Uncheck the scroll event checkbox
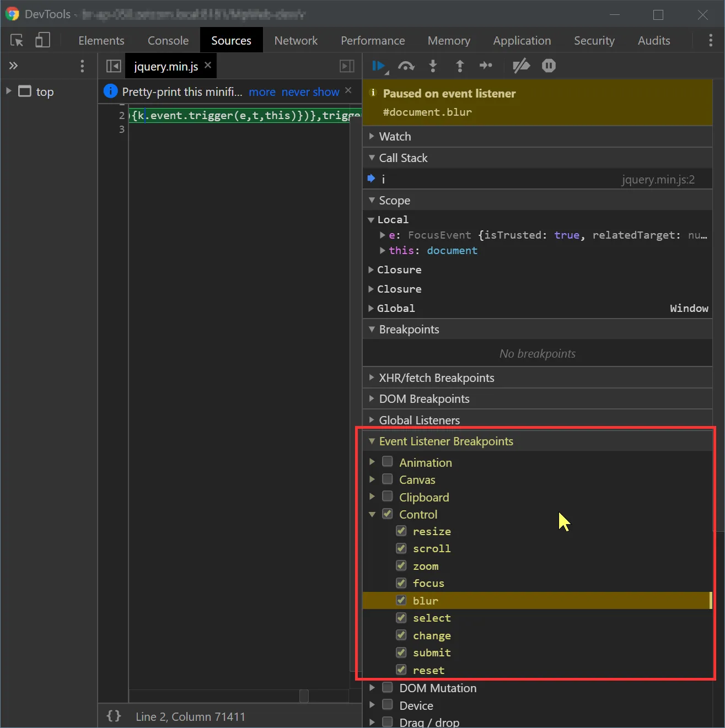The width and height of the screenshot is (725, 728). pos(401,548)
